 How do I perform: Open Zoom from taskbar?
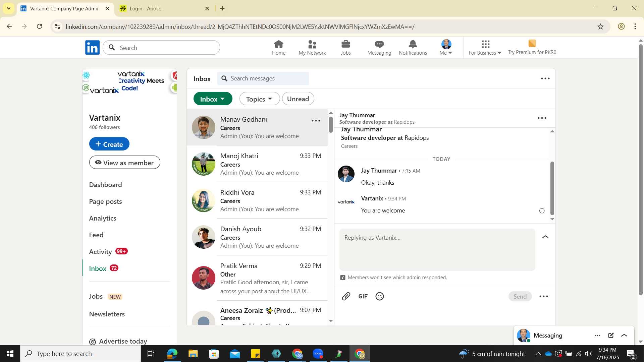point(318,354)
